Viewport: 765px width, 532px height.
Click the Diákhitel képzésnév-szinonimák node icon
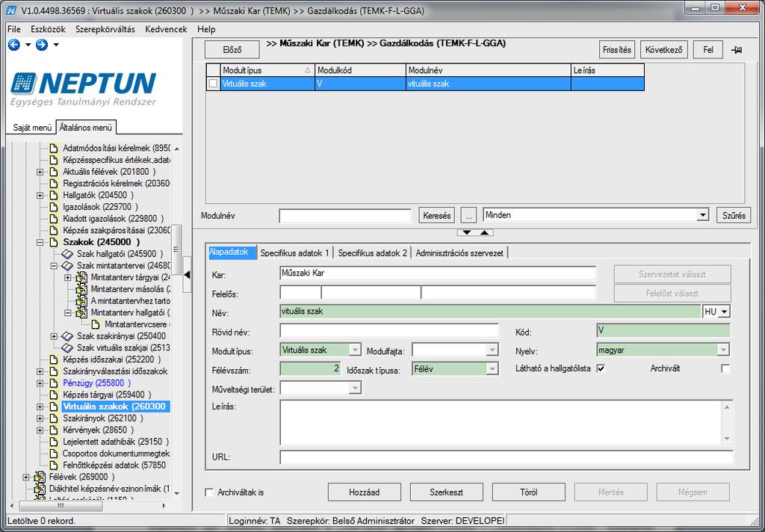[x=40, y=489]
